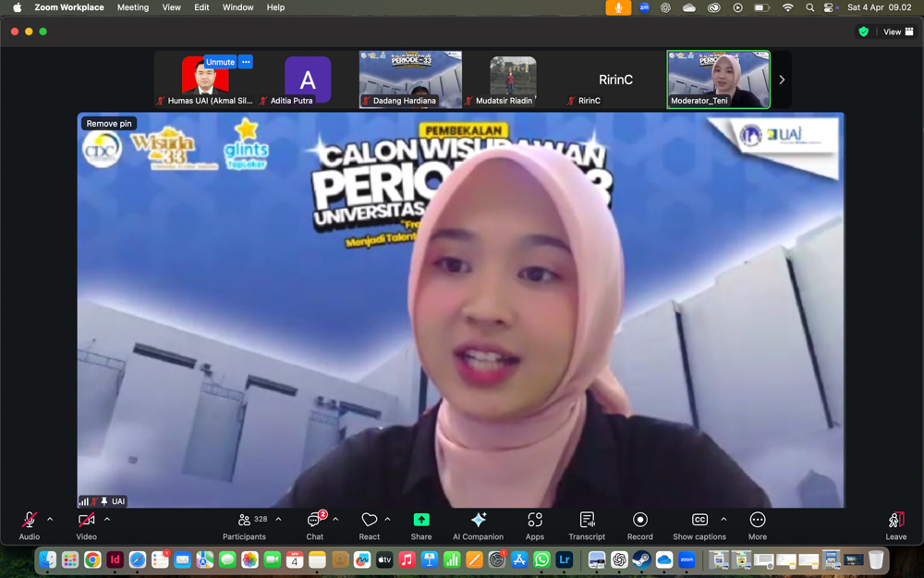Click the React heart icon
This screenshot has height=578, width=924.
coord(369,524)
